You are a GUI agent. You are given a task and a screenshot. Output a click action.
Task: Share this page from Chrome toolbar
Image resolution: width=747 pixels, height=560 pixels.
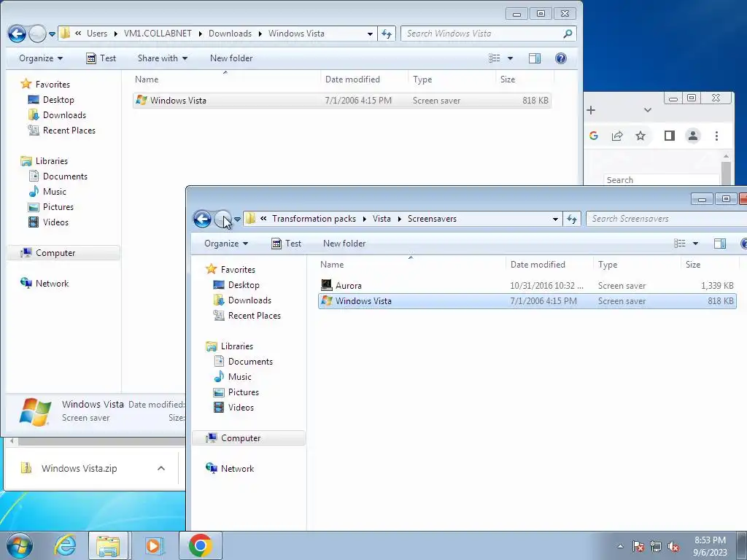click(x=617, y=136)
